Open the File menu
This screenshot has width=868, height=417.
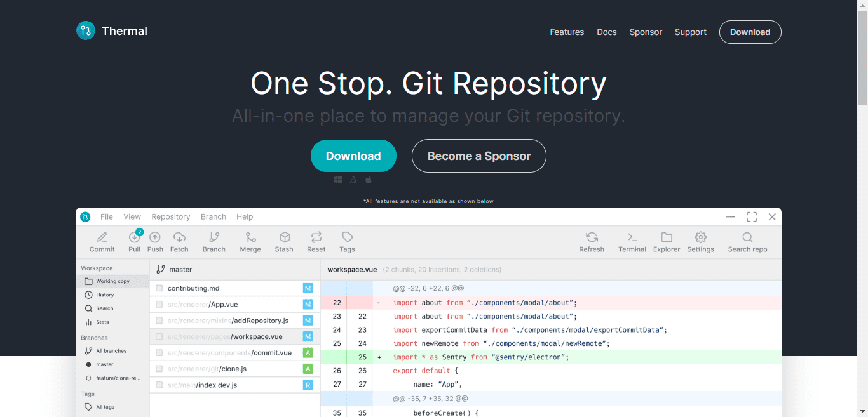[x=107, y=216]
